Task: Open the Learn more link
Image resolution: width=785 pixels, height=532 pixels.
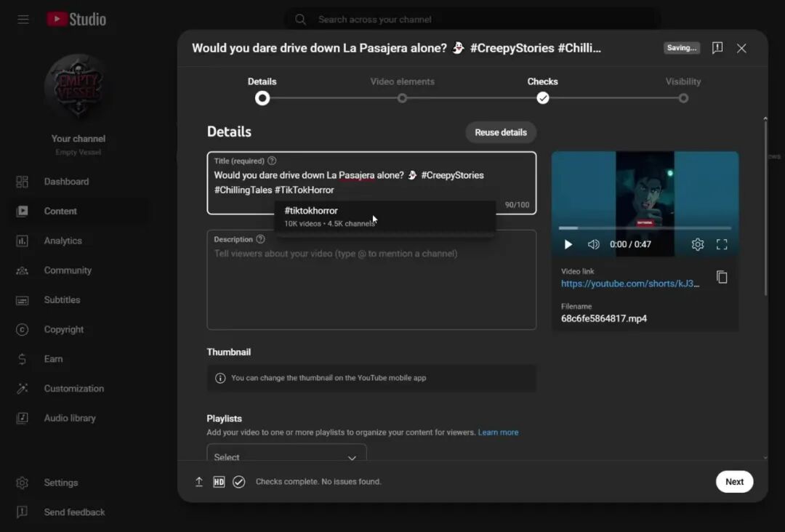Action: click(x=498, y=432)
